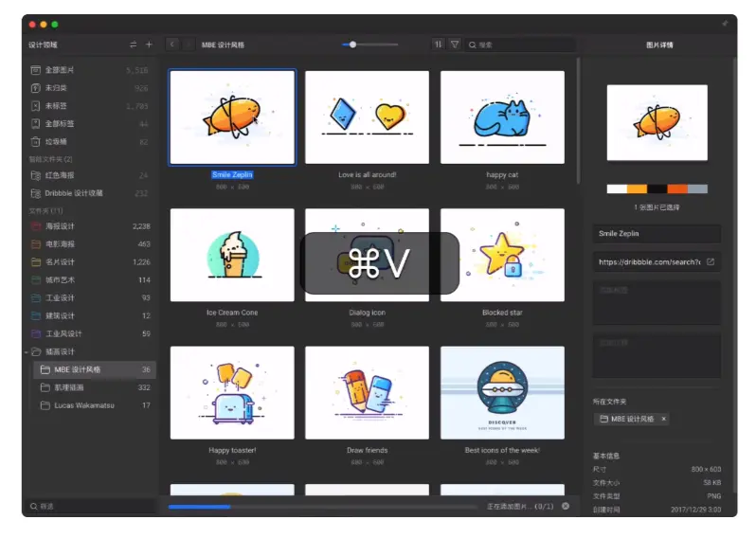Click the pin icon at window top right
The width and height of the screenshot is (756, 538).
pyautogui.click(x=724, y=23)
